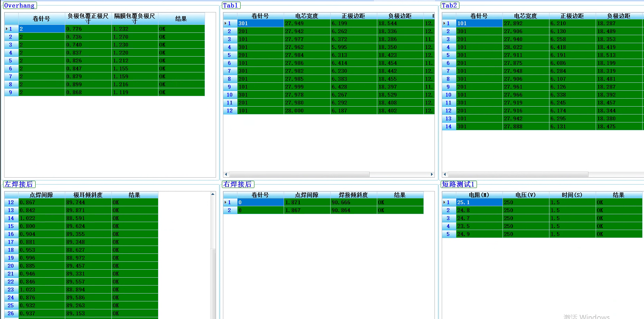Select Tab1 cell with value 5.995

pyautogui.click(x=354, y=47)
